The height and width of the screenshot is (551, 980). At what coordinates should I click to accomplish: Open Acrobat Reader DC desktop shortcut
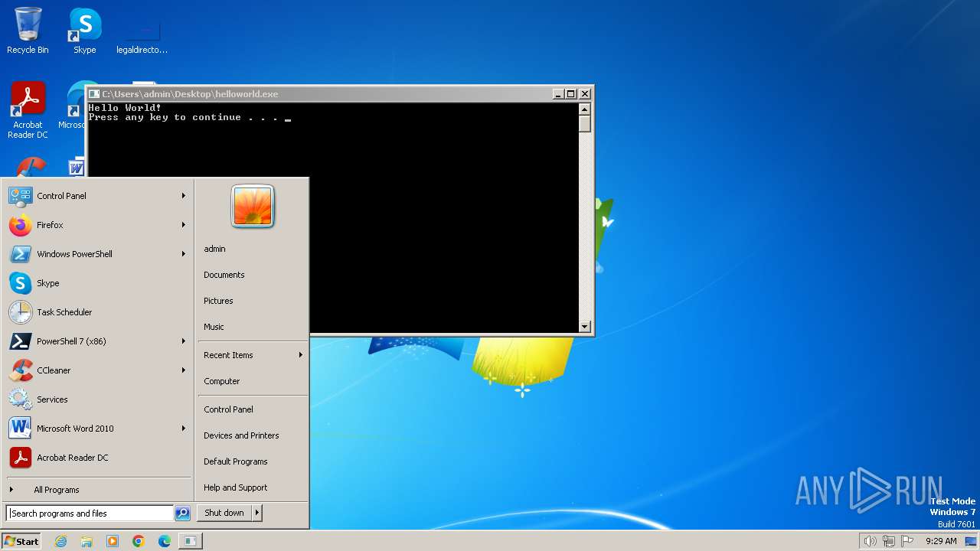(28, 110)
